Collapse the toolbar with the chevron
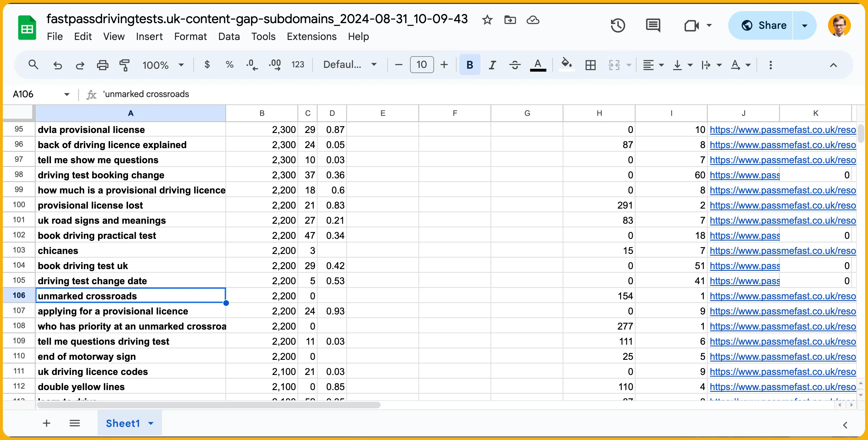868x440 pixels. (x=833, y=65)
